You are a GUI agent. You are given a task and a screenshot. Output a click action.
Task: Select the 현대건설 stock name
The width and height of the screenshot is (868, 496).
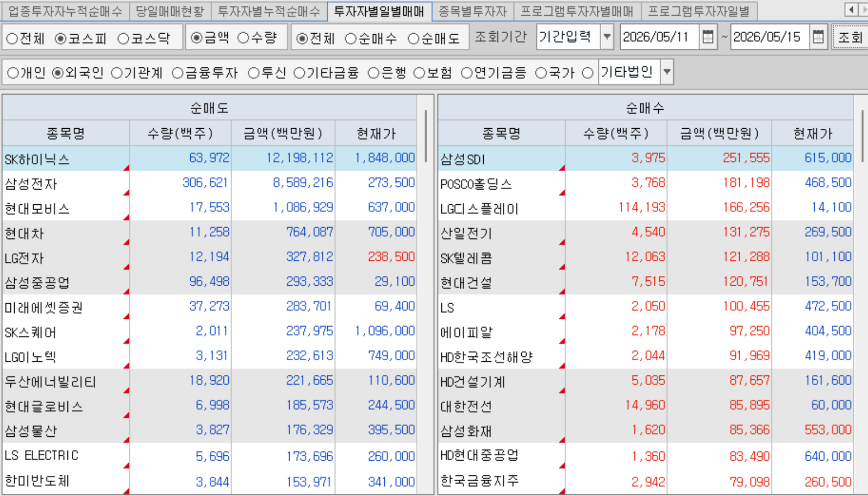[x=466, y=283]
